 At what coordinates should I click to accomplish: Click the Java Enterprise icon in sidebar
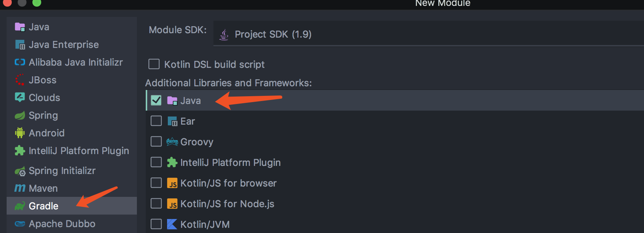coord(20,45)
